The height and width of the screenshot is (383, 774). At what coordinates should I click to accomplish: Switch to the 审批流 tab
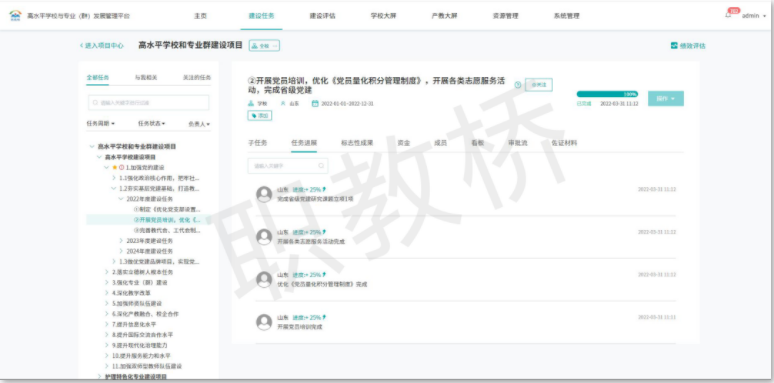point(518,143)
